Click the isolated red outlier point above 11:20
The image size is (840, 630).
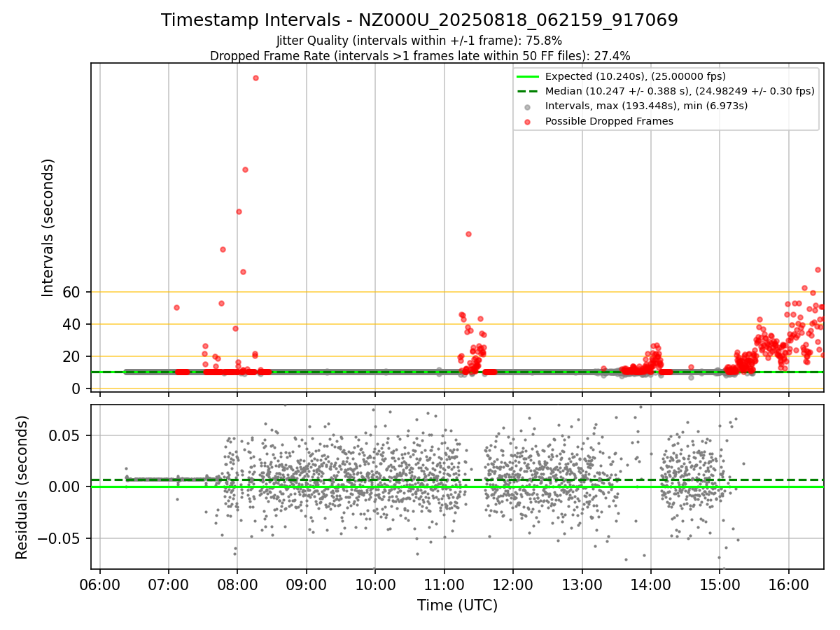coord(468,234)
